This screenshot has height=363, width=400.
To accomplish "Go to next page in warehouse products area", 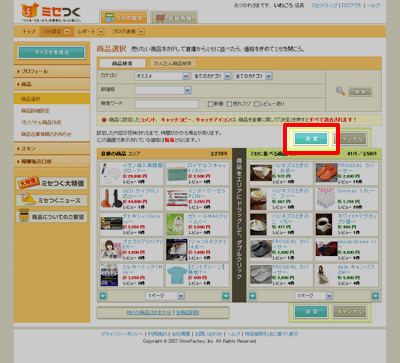I will 226,296.
